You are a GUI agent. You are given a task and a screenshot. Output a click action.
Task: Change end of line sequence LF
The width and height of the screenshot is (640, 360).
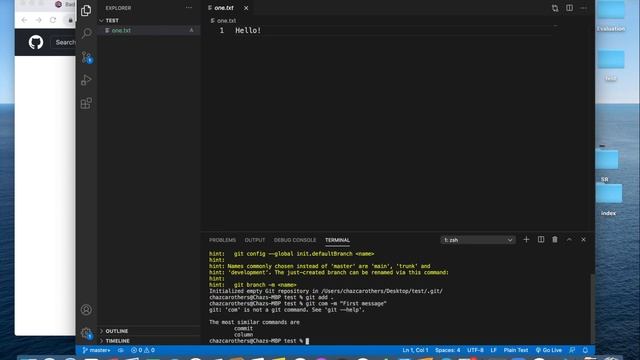(493, 350)
